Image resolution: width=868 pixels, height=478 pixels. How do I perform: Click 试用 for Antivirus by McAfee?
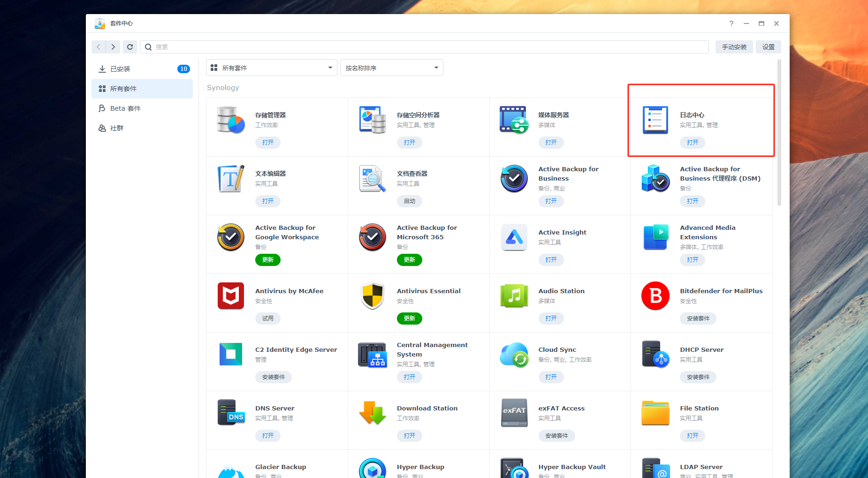268,319
